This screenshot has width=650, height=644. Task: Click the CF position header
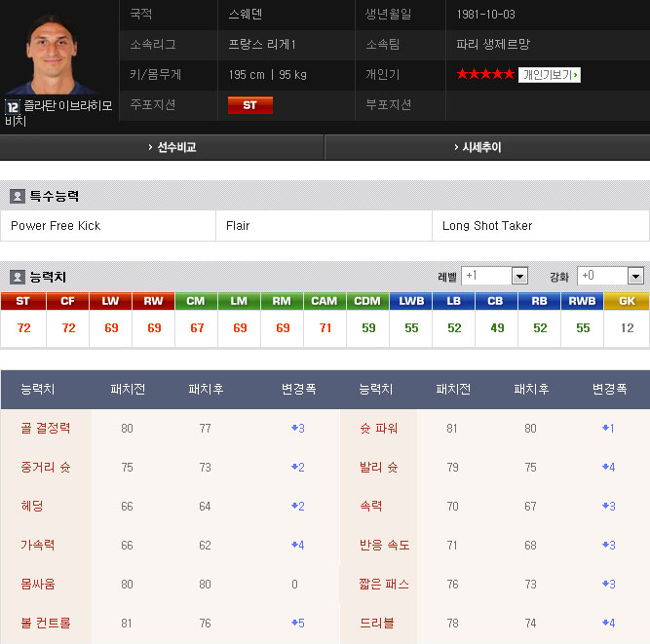click(x=67, y=301)
